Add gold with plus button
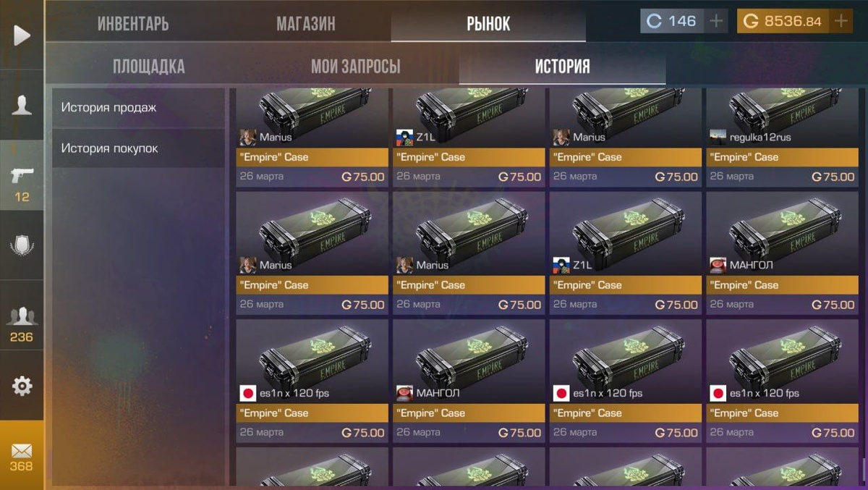Image resolution: width=868 pixels, height=490 pixels. [x=841, y=21]
